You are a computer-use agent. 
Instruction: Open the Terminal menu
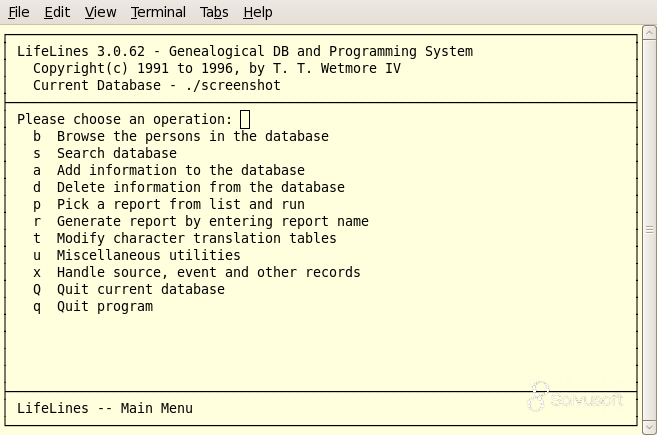[158, 12]
